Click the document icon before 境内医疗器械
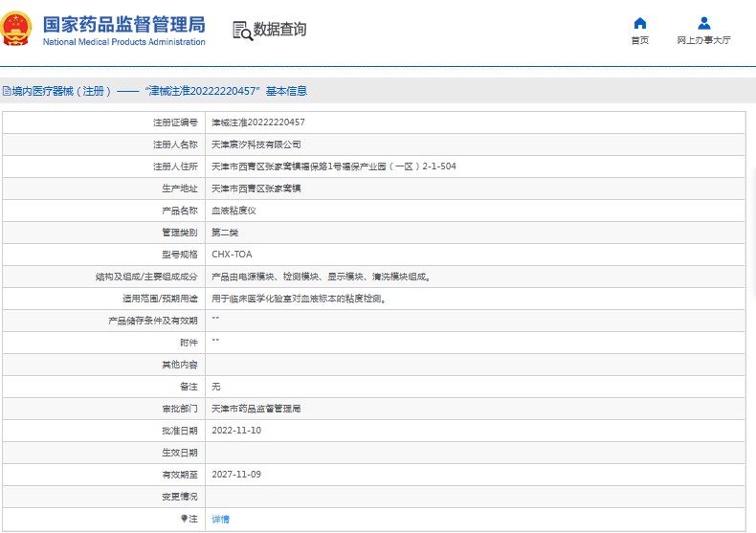 7,91
